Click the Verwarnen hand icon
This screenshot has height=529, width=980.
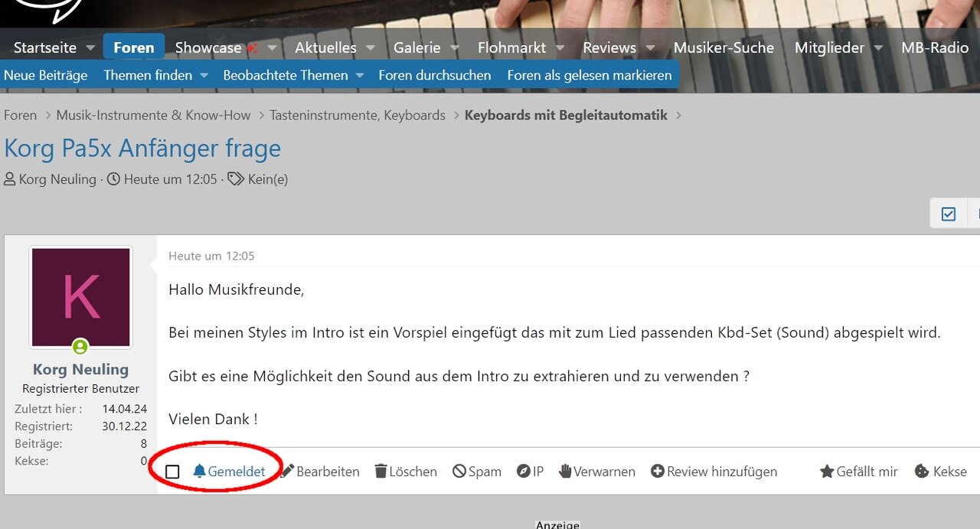pos(565,472)
